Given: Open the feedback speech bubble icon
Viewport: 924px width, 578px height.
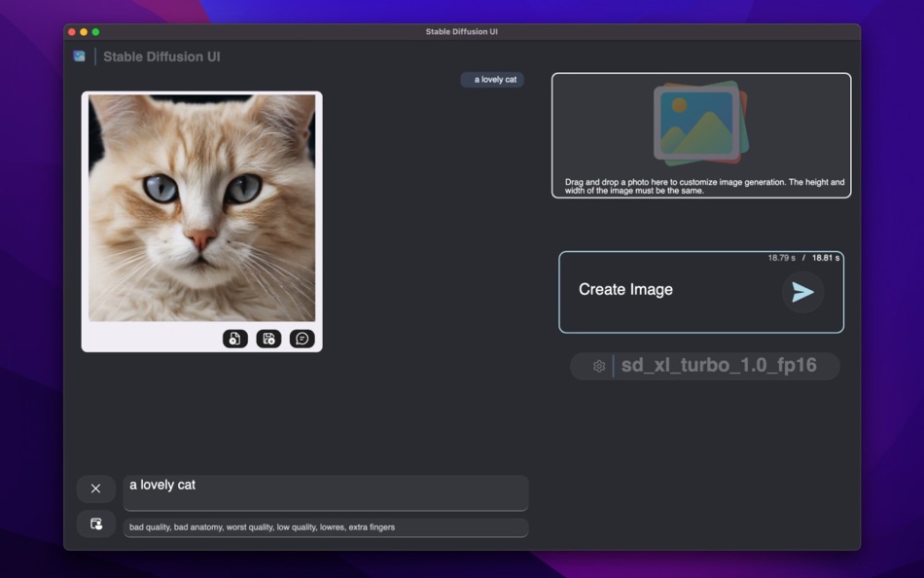Looking at the screenshot, I should click(x=302, y=339).
